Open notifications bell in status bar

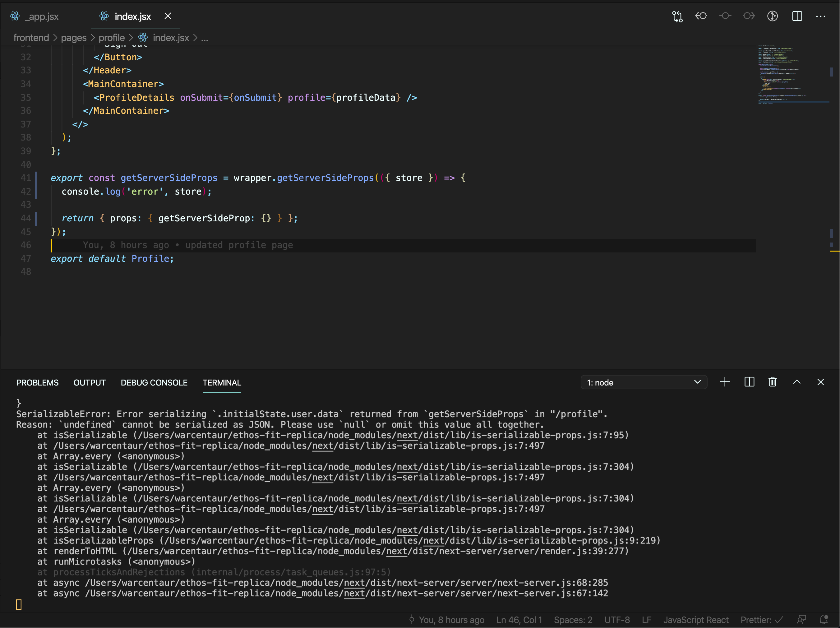pos(824,620)
